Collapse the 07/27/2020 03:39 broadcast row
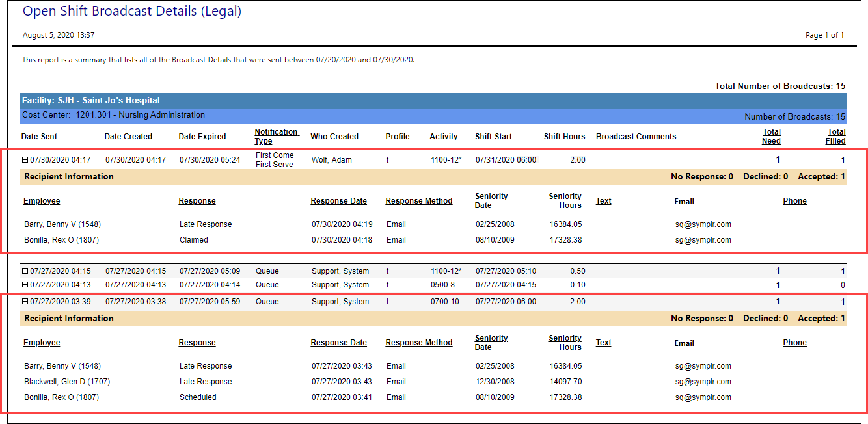Screen dimensions: 868x424 pos(25,302)
